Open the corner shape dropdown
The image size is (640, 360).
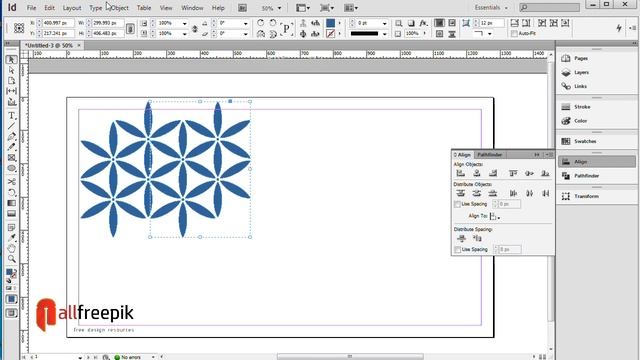pos(489,34)
